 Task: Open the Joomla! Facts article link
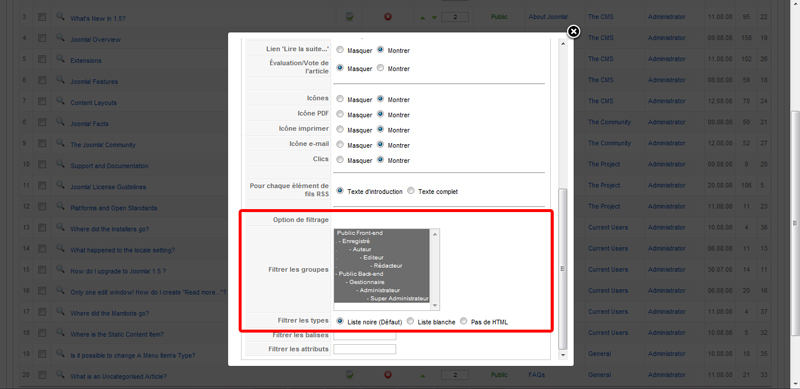(x=89, y=124)
